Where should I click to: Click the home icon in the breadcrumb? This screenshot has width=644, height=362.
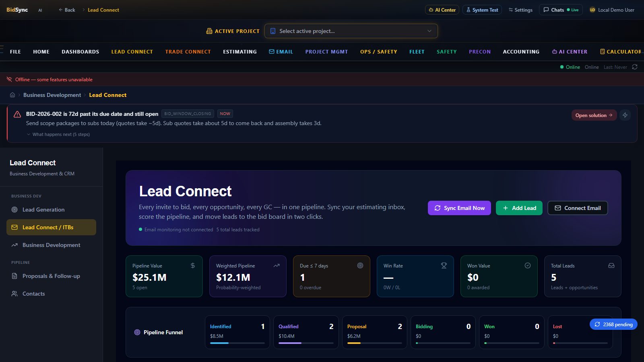[x=12, y=95]
